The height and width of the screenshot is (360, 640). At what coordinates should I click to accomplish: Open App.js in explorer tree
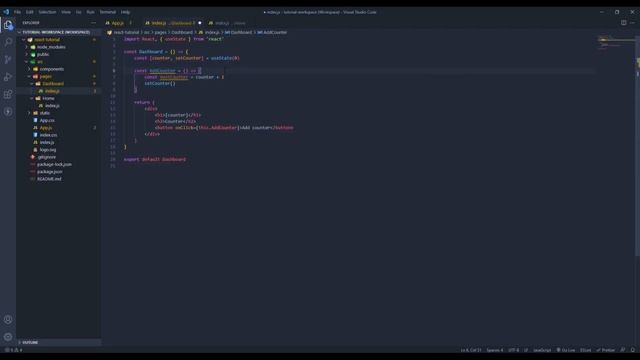[58, 128]
